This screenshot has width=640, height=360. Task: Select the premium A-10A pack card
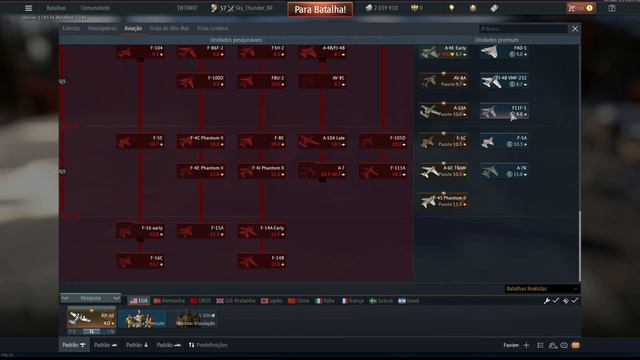(444, 111)
